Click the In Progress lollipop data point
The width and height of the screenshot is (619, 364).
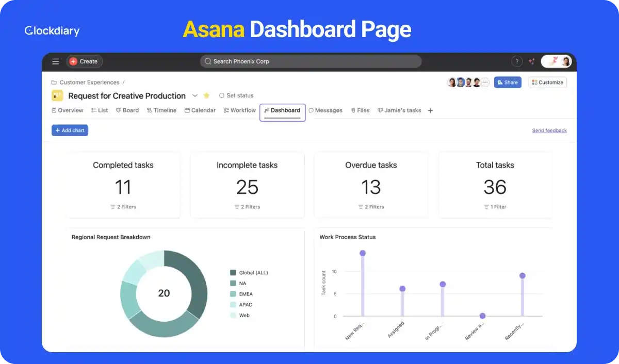click(x=443, y=284)
